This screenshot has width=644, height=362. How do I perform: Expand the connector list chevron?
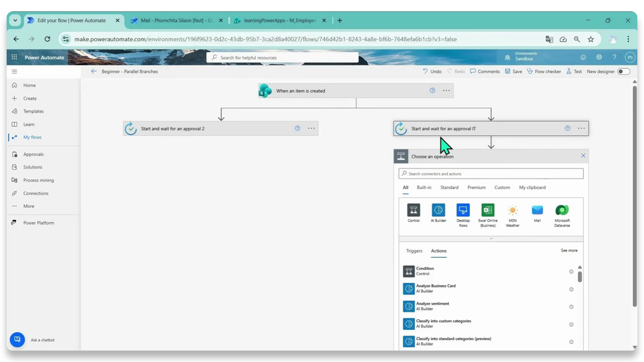click(x=491, y=238)
